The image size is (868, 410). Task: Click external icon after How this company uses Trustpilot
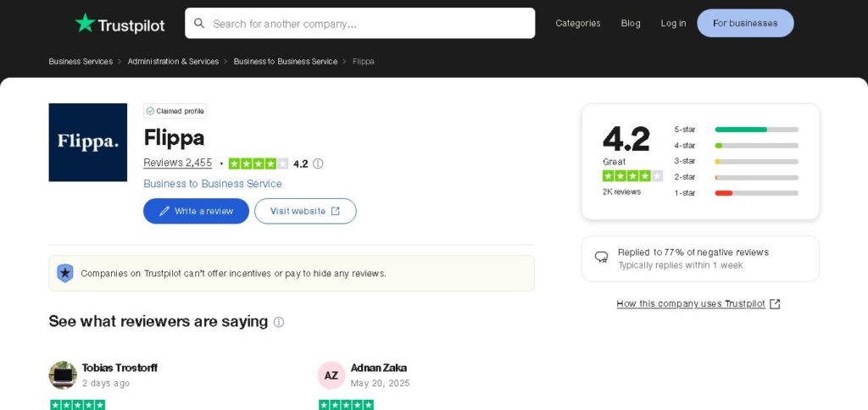click(x=775, y=304)
